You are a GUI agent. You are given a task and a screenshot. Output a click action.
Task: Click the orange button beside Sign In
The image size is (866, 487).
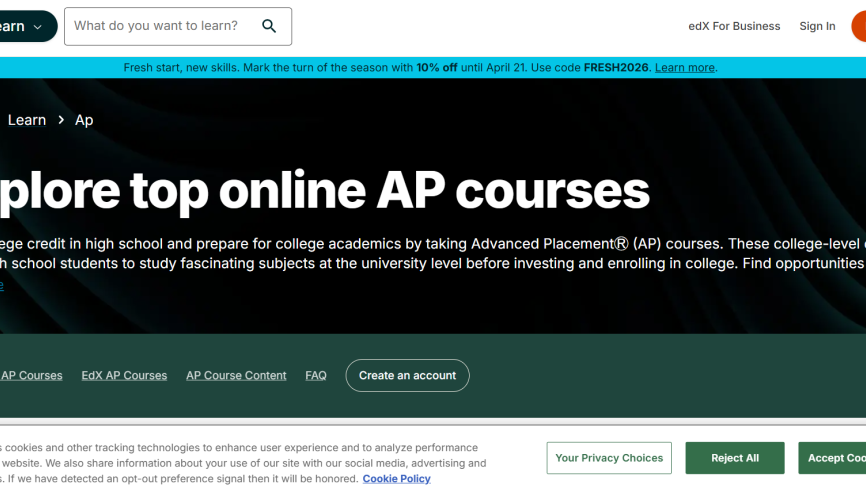pyautogui.click(x=859, y=26)
